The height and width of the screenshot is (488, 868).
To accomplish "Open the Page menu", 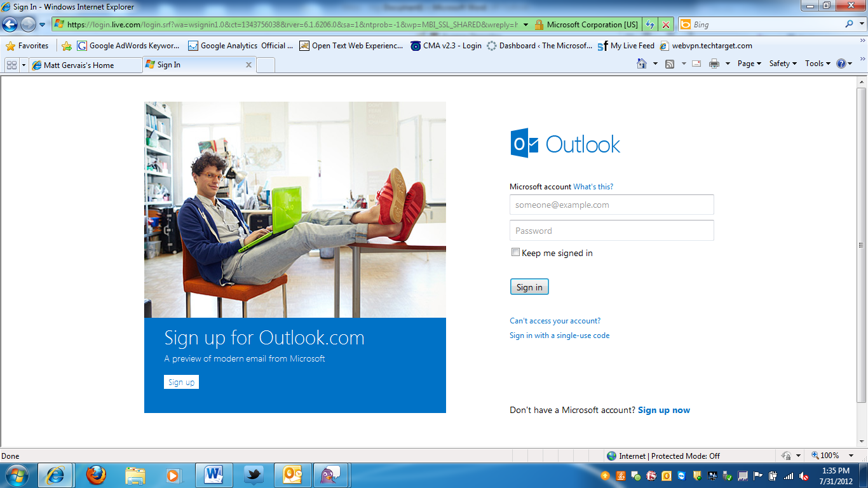I will click(x=749, y=64).
